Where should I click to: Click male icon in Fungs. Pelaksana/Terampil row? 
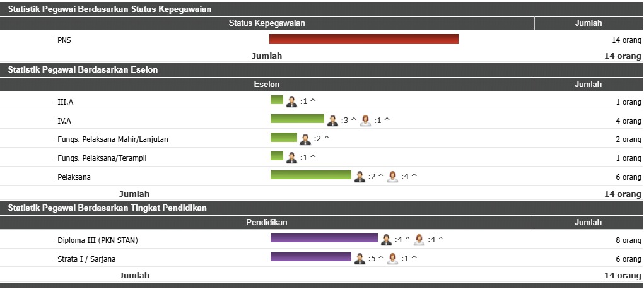(291, 158)
